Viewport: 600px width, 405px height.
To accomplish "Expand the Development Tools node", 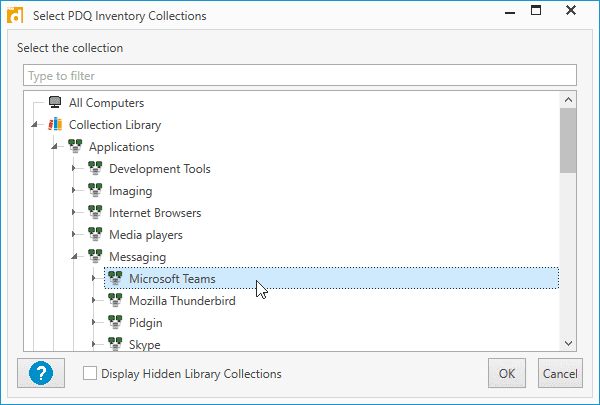I will pyautogui.click(x=73, y=168).
